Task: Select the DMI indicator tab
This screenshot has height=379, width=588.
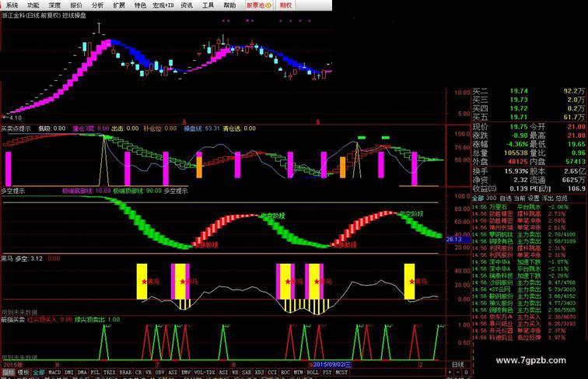Action: (x=68, y=373)
